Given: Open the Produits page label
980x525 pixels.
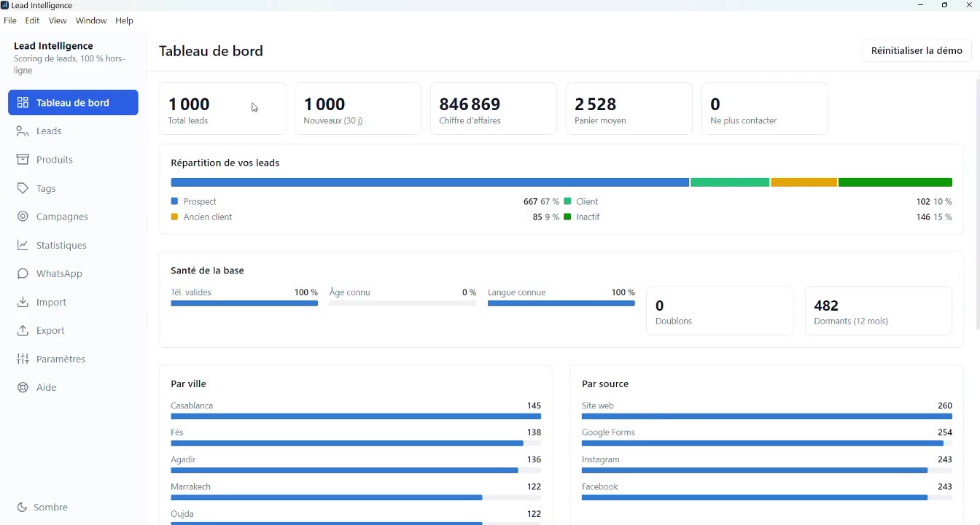Looking at the screenshot, I should pos(55,160).
